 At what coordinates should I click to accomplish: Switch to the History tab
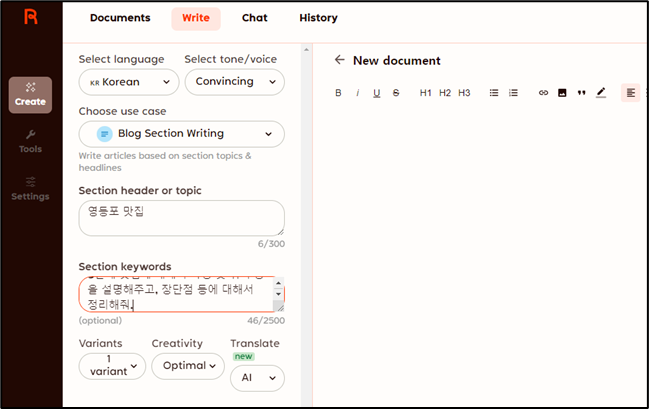click(318, 18)
